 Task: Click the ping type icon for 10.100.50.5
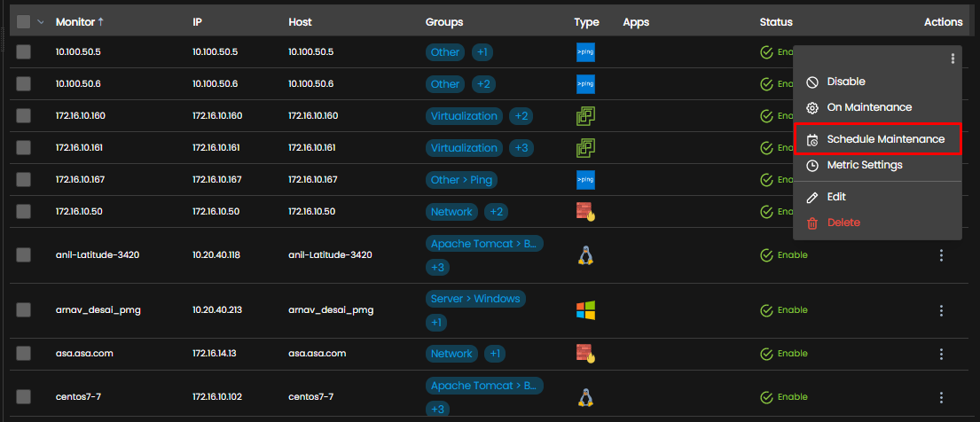pos(585,52)
